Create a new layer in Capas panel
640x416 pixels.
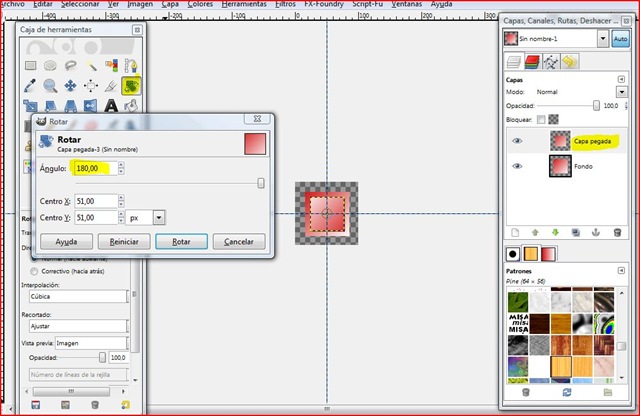click(515, 233)
